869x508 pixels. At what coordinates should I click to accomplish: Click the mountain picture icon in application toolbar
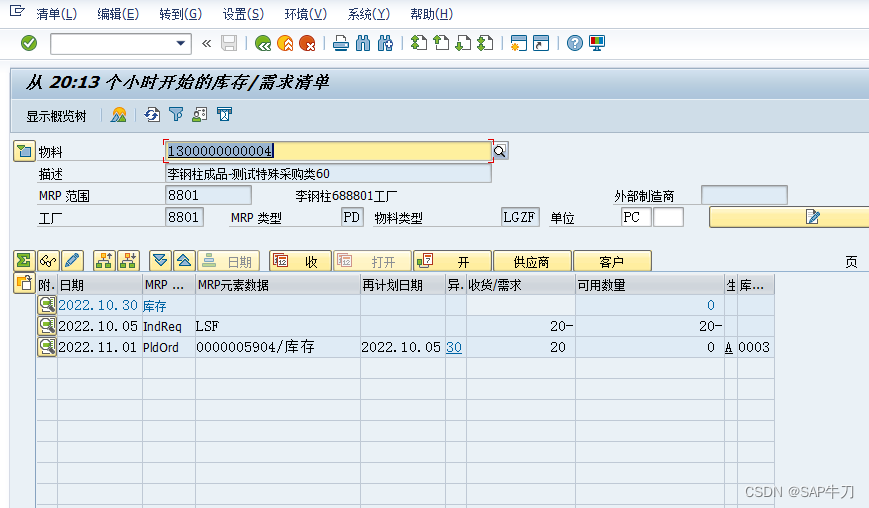pos(119,115)
